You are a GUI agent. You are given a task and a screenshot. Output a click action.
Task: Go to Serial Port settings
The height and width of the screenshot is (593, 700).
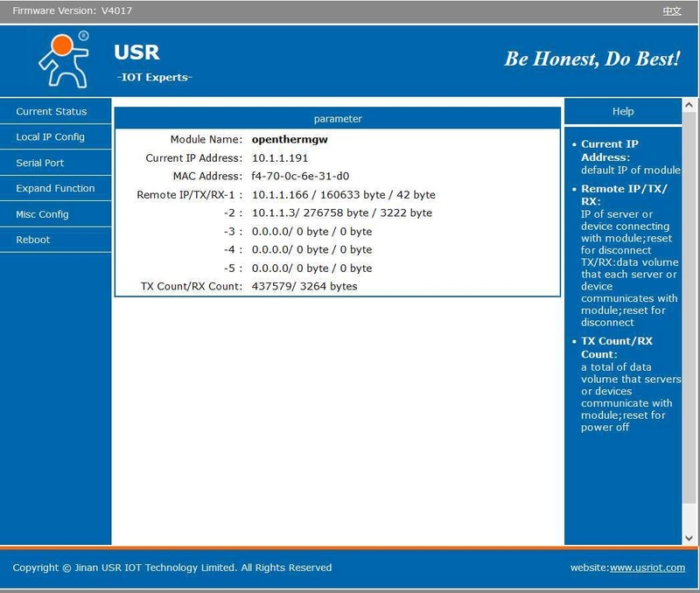click(x=39, y=163)
